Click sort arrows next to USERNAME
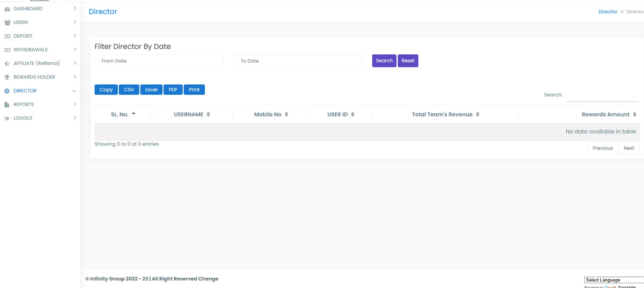Image resolution: width=644 pixels, height=288 pixels. tap(208, 114)
